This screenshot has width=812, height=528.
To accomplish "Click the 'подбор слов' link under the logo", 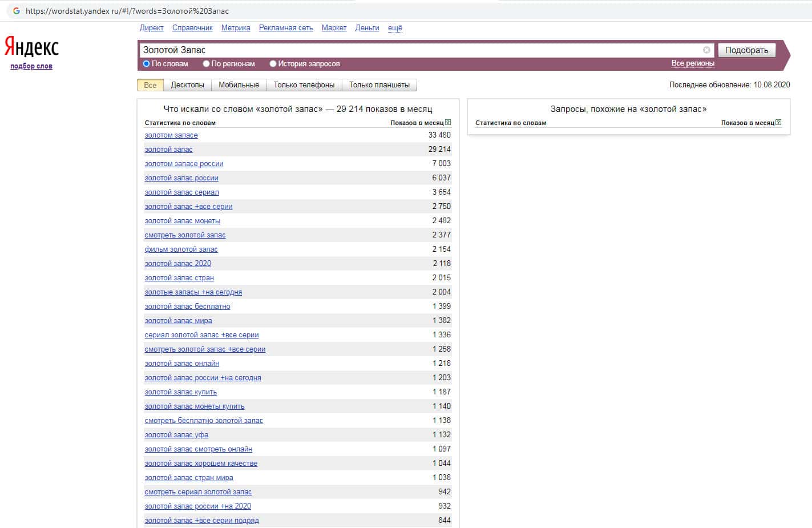I will click(31, 66).
